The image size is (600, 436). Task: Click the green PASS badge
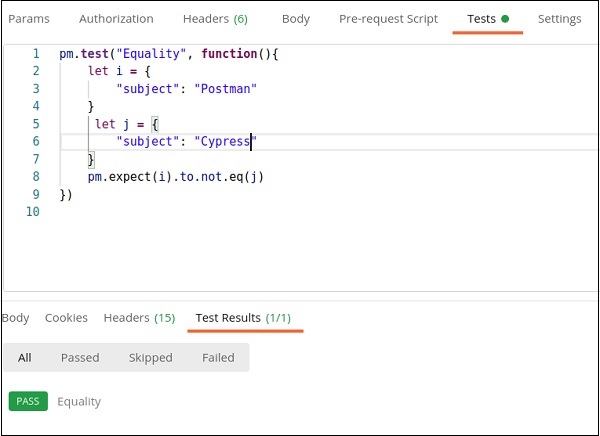tap(28, 401)
